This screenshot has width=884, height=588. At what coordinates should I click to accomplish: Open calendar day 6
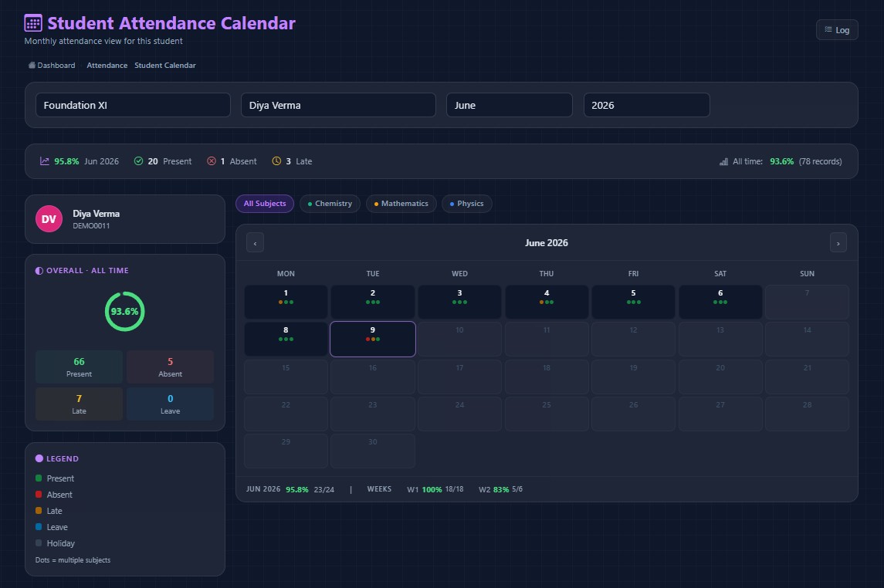(x=720, y=302)
